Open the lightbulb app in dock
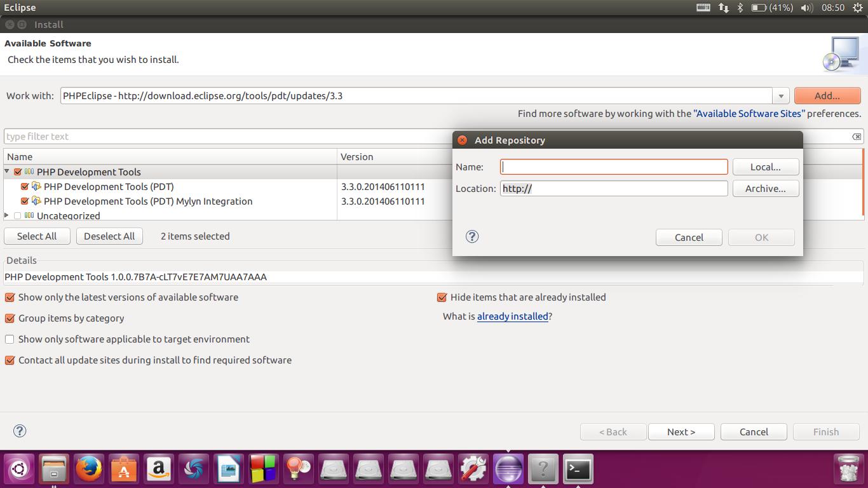 (299, 470)
